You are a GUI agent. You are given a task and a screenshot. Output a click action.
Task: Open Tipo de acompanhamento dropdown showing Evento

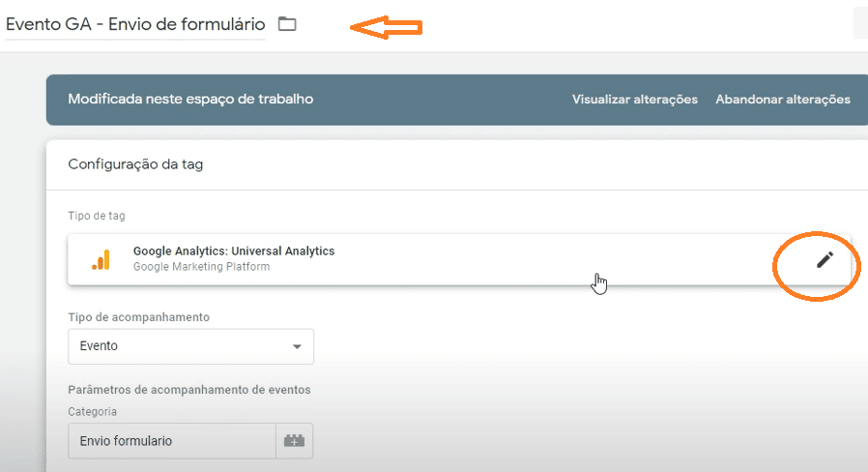191,346
